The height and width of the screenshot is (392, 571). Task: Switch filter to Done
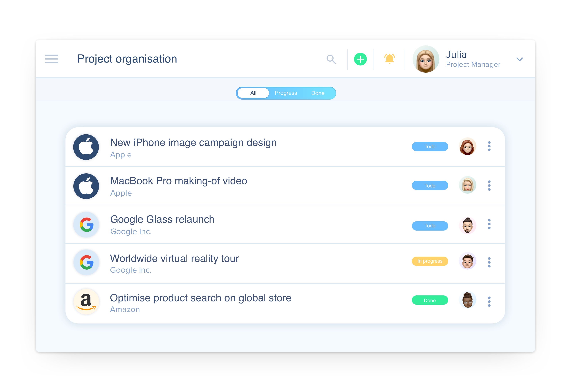click(x=318, y=93)
